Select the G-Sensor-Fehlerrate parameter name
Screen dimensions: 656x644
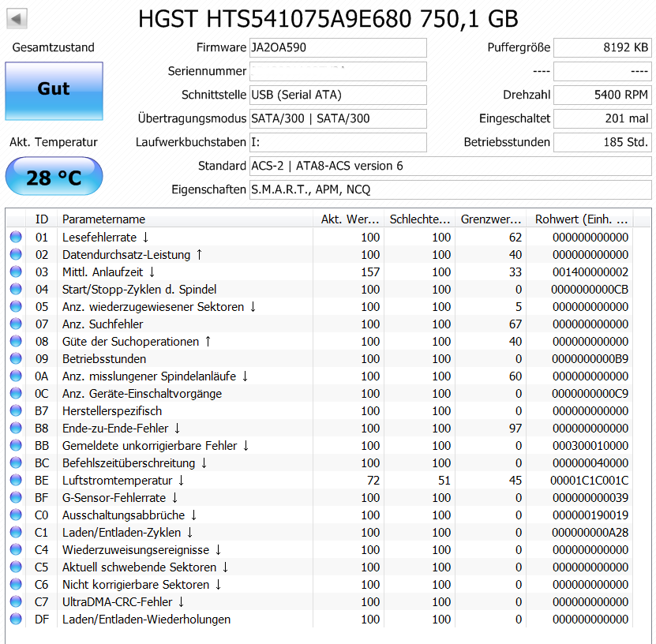(120, 498)
